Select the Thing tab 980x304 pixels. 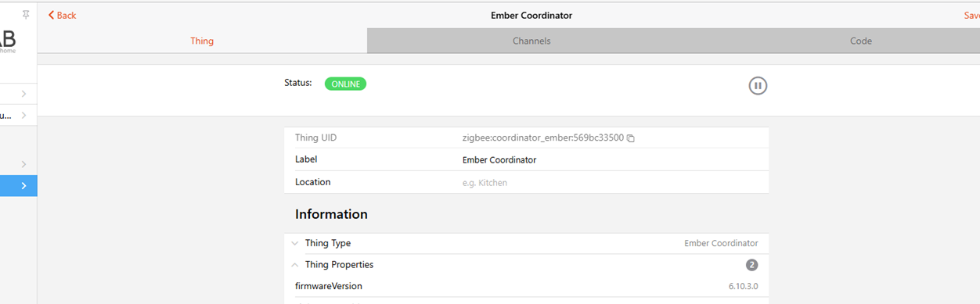coord(202,41)
